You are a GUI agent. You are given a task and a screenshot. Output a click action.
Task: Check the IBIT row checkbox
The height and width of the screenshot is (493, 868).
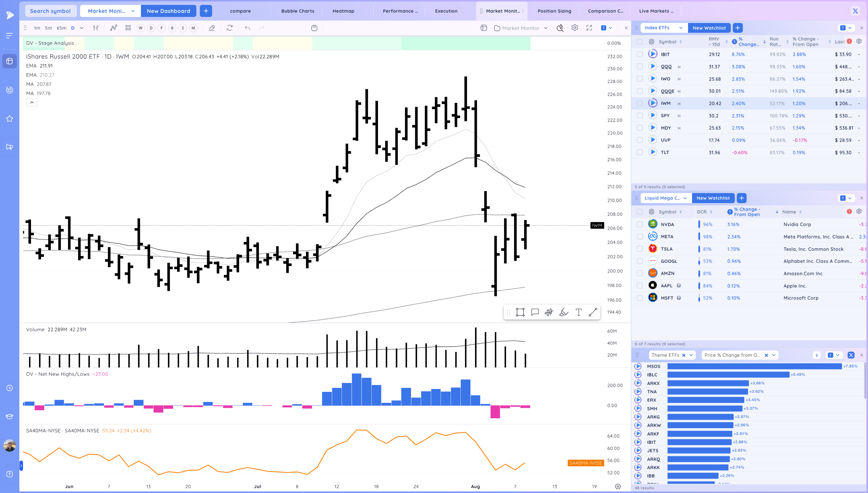click(x=640, y=54)
